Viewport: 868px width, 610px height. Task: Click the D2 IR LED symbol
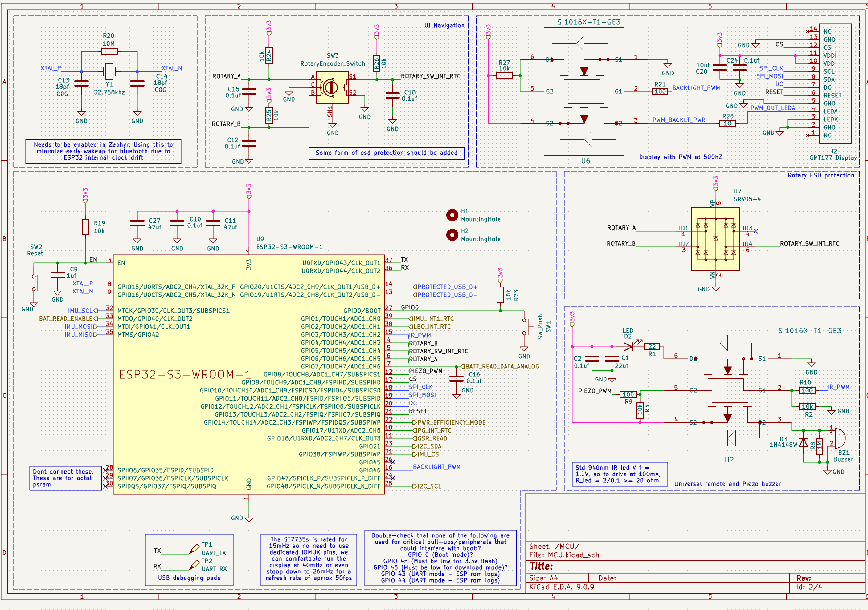coord(629,346)
